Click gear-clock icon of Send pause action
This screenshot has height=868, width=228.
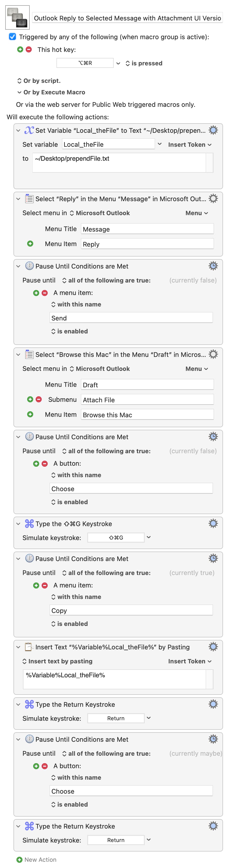(213, 266)
